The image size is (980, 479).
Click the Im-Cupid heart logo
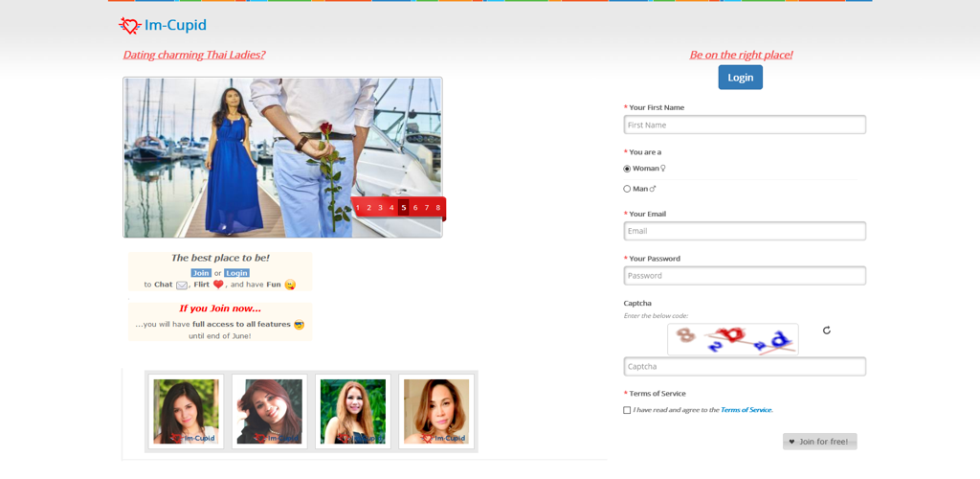click(130, 26)
